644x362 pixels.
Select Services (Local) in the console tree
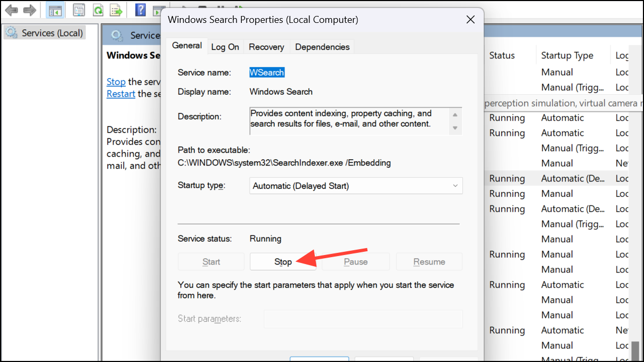[45, 33]
